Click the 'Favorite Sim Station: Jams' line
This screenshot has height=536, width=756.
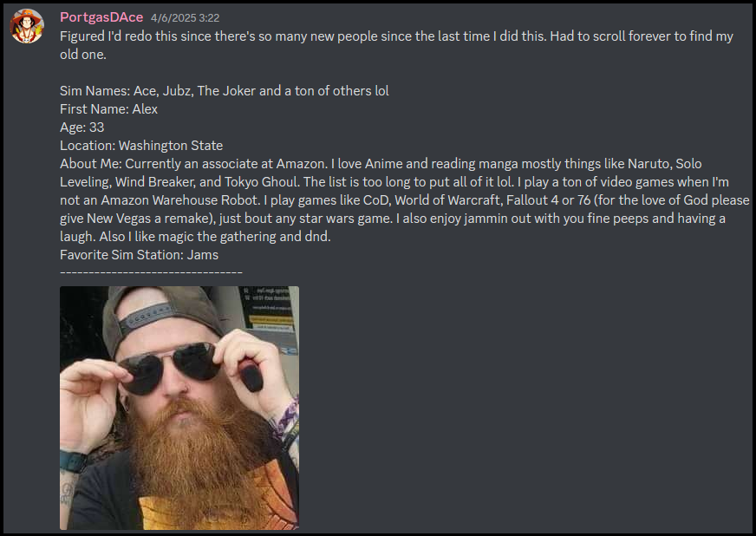point(139,255)
